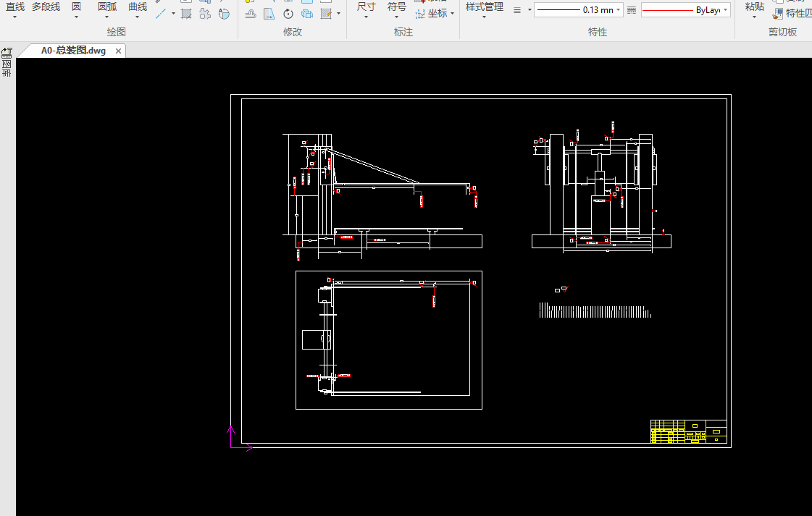Click the yellow title block in the drawing
812x516 pixels.
click(687, 431)
